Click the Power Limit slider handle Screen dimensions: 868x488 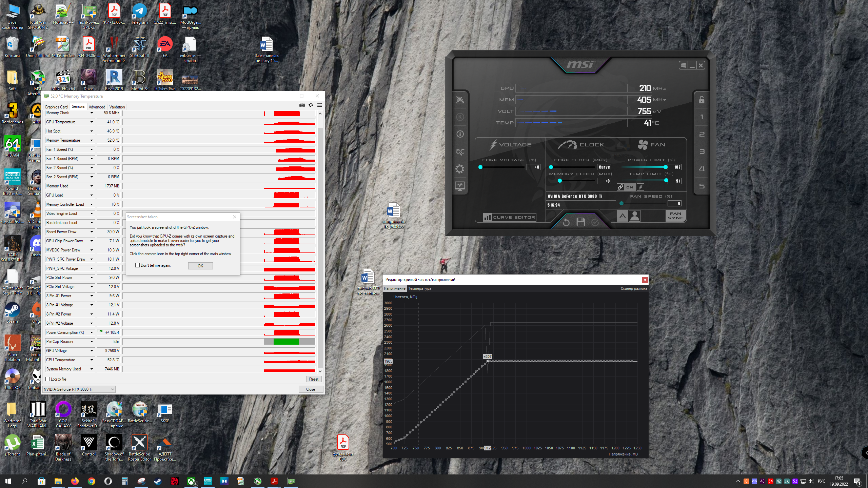tap(665, 167)
